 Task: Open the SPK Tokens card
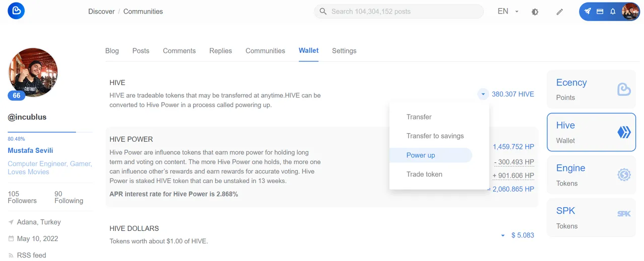[591, 218]
